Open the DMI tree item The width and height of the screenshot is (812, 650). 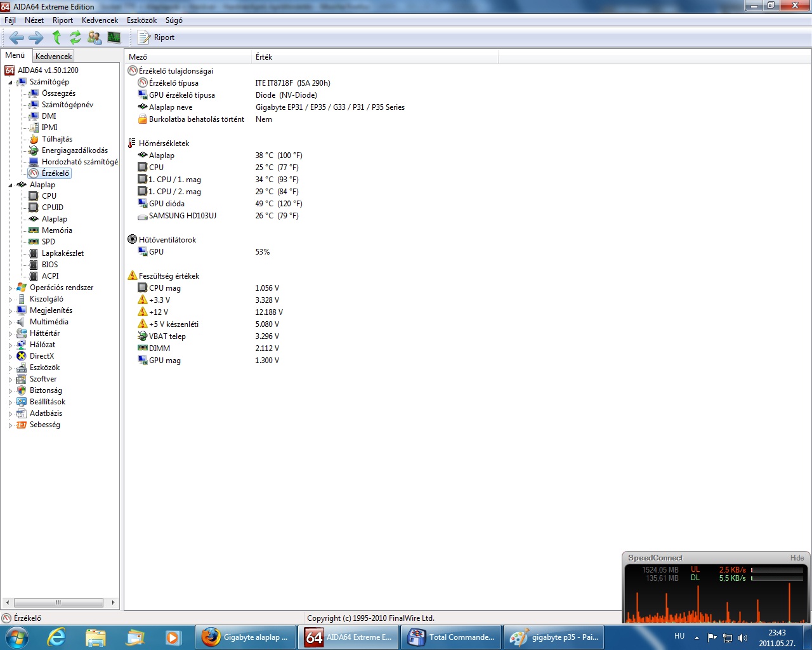(49, 116)
